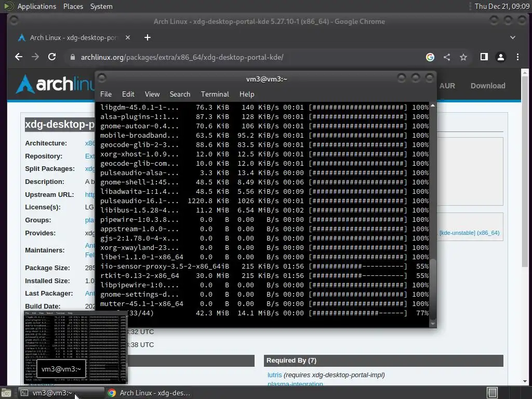Click the terminal window menu button
Viewport: 532px width, 399px height.
(102, 78)
